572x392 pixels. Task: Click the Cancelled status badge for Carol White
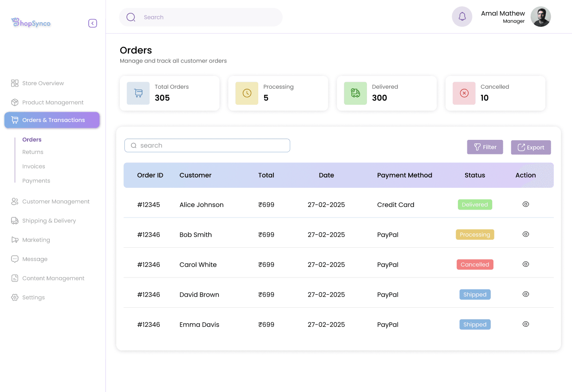[475, 265]
